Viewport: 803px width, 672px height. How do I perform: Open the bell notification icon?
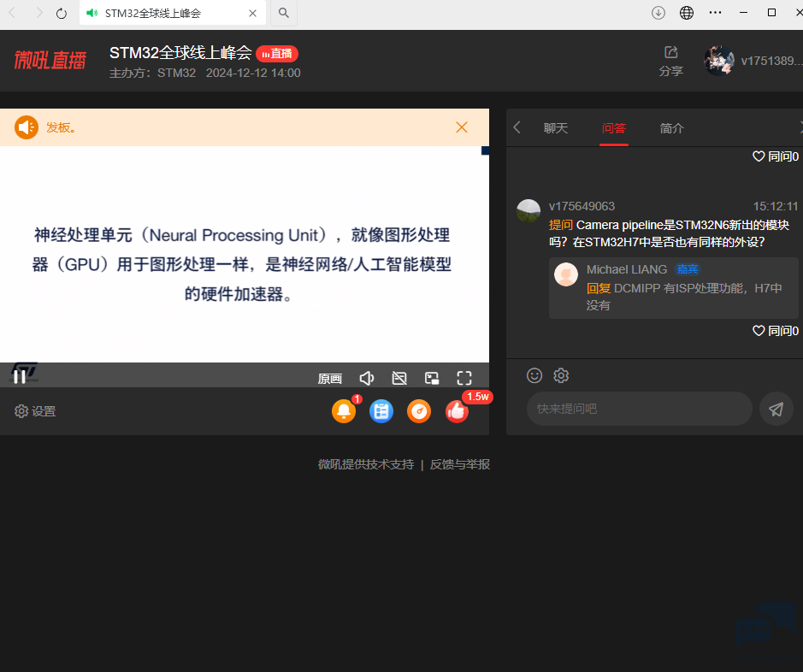pos(344,411)
